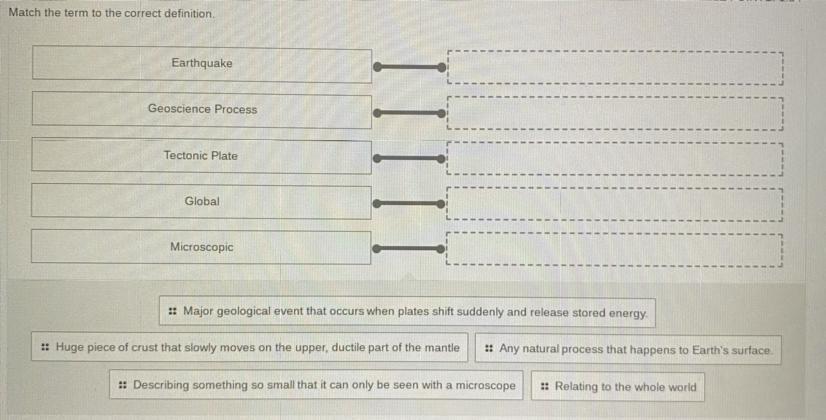Click the empty answer slot beside Earthquake
826x420 pixels.
coord(614,67)
